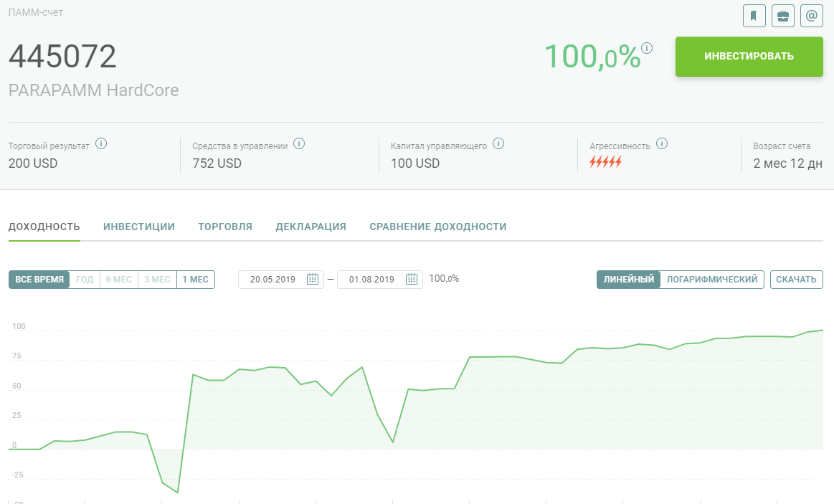Open the ТОРГОВЛЯ tab

coord(225,227)
